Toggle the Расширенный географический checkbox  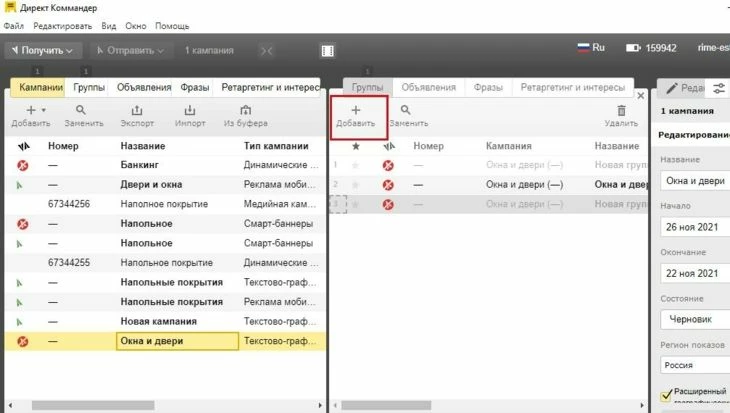coord(666,395)
